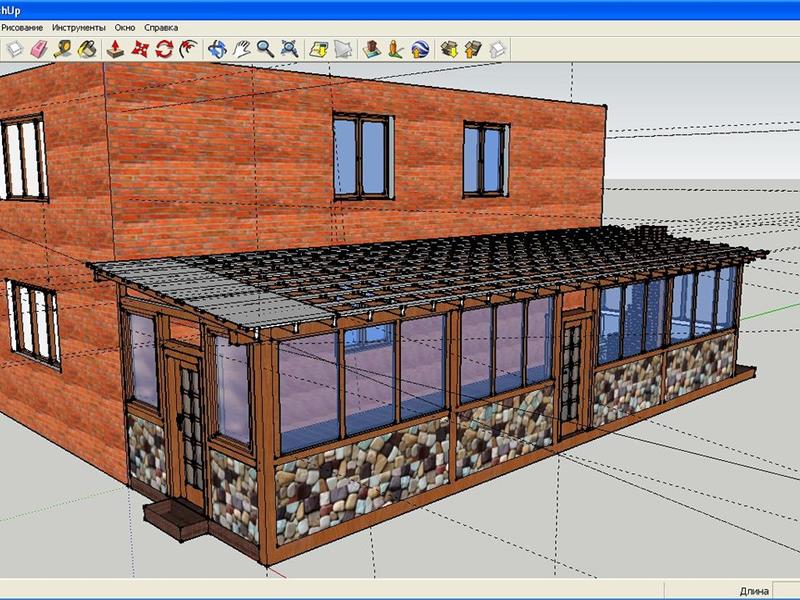Click the Zoom Extents icon
800x600 pixels.
[x=289, y=48]
